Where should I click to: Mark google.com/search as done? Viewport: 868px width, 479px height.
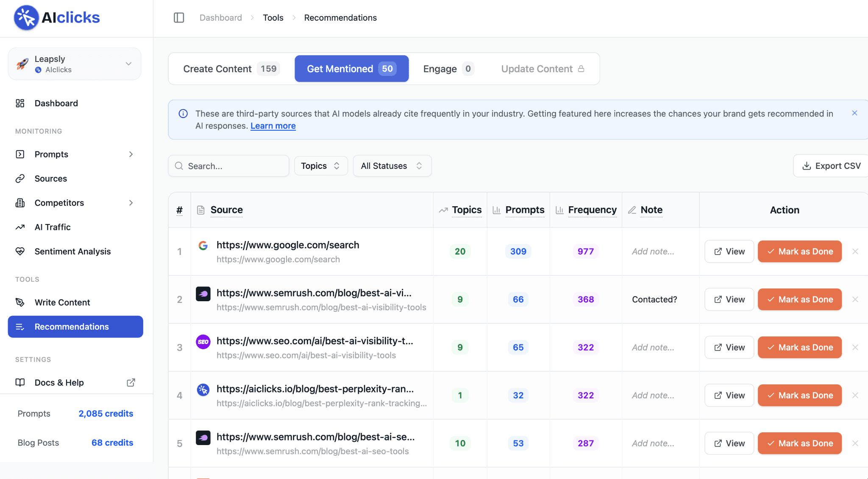click(x=800, y=251)
